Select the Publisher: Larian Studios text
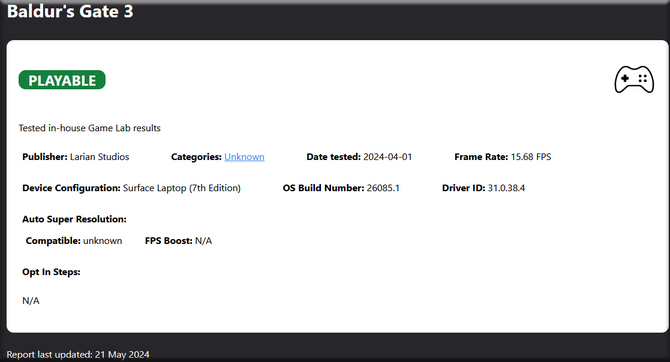Viewport: 670px width, 362px height. [x=76, y=157]
